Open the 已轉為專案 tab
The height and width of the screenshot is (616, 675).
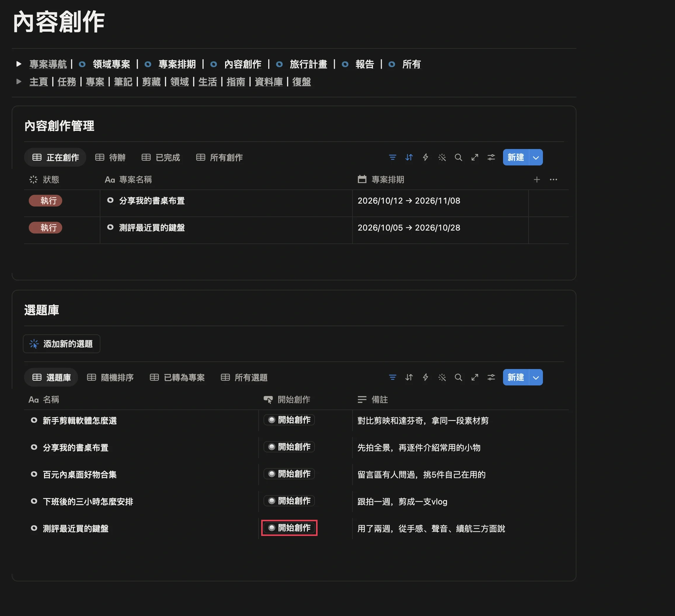177,378
